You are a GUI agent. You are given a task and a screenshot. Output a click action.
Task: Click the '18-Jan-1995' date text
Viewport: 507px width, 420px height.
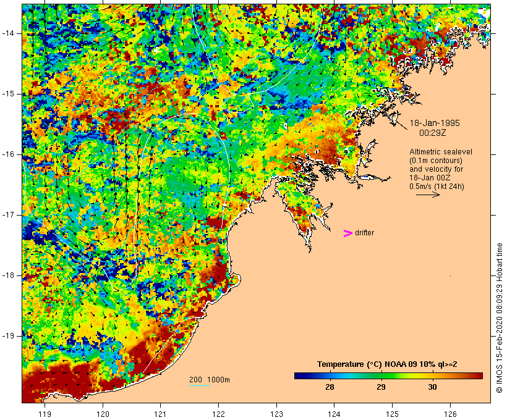coord(435,123)
